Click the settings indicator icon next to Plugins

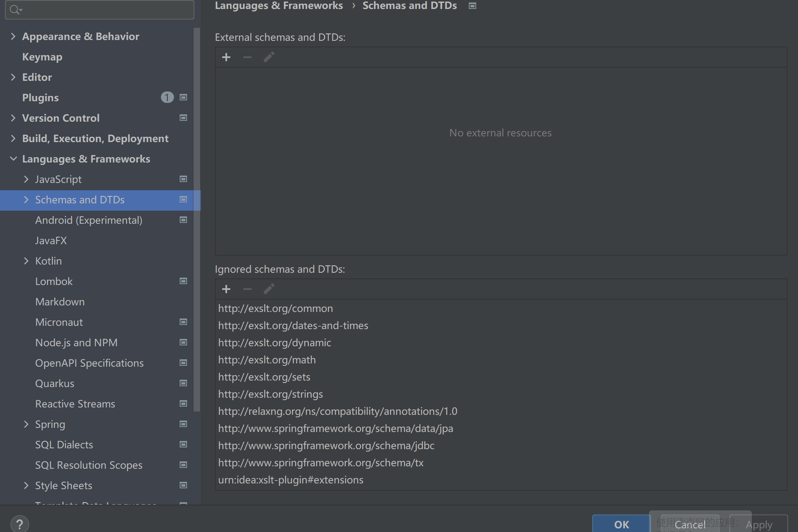(x=183, y=97)
